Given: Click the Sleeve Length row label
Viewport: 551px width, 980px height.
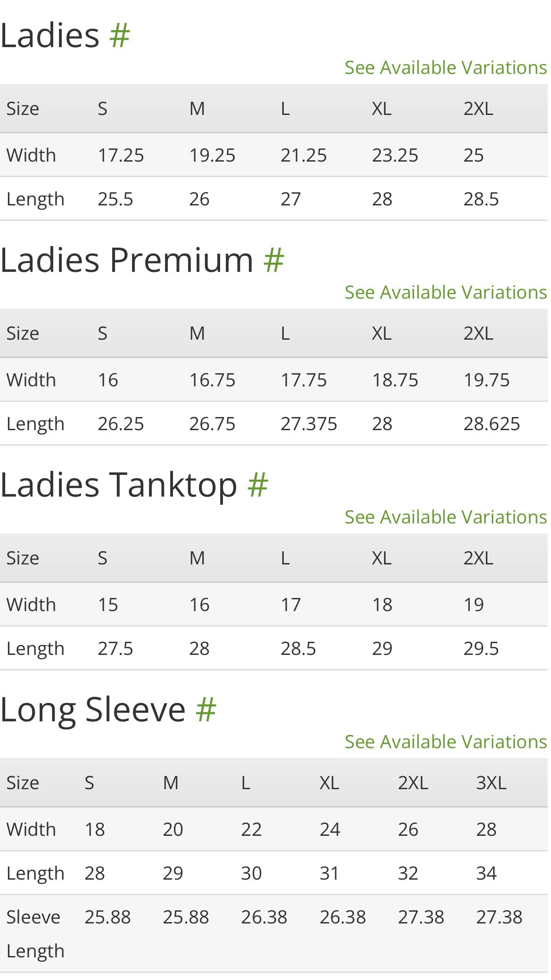Looking at the screenshot, I should tap(34, 934).
